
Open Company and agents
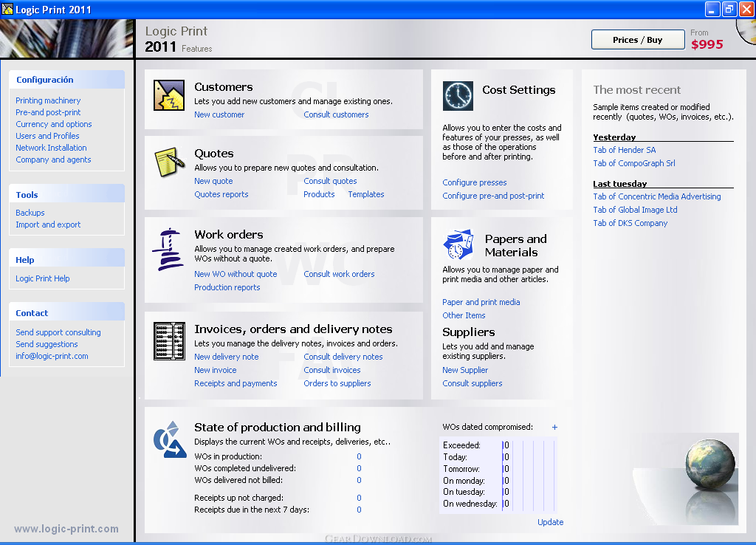[x=53, y=160]
